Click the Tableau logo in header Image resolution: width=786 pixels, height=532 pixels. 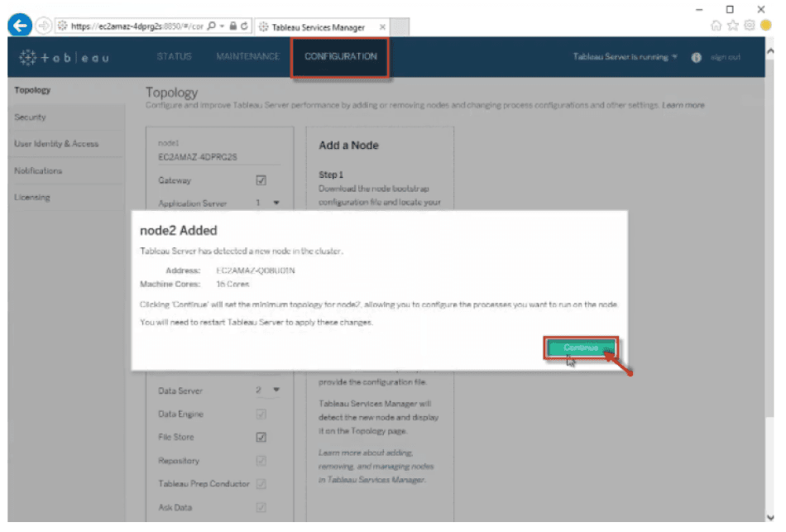[x=65, y=58]
